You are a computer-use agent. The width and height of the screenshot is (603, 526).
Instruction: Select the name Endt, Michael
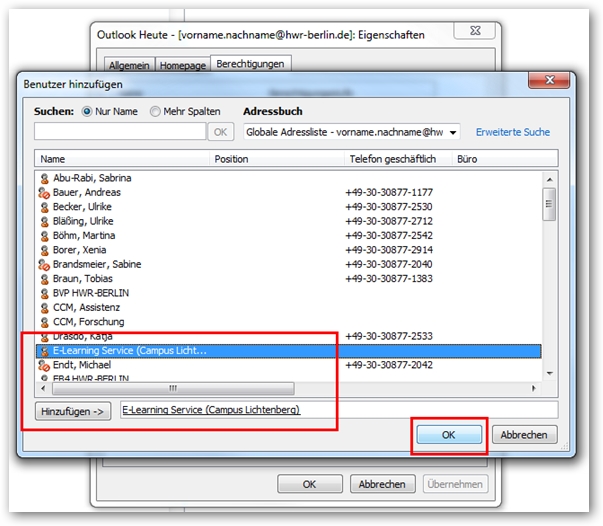[x=82, y=365]
